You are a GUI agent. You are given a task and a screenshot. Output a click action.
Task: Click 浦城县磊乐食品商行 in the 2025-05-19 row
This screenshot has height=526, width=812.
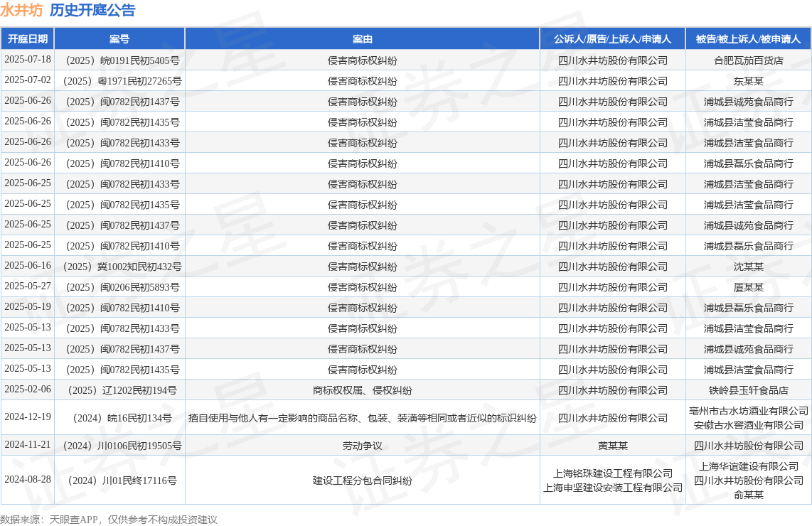click(748, 308)
